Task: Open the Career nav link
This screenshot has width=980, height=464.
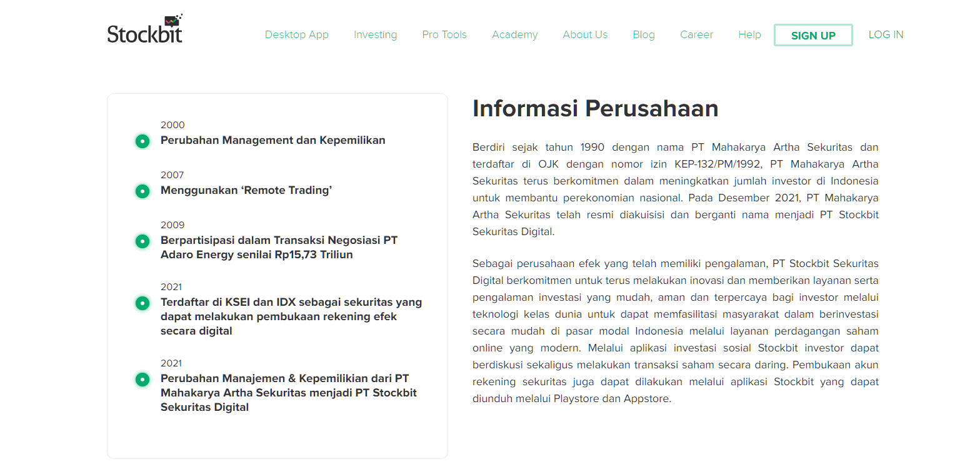Action: 697,35
